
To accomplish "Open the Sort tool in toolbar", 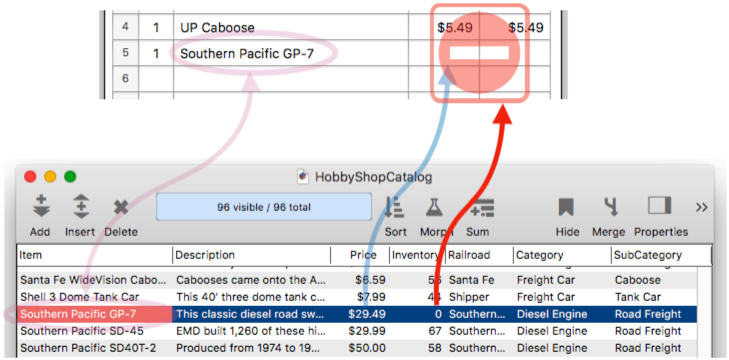I will (x=394, y=207).
